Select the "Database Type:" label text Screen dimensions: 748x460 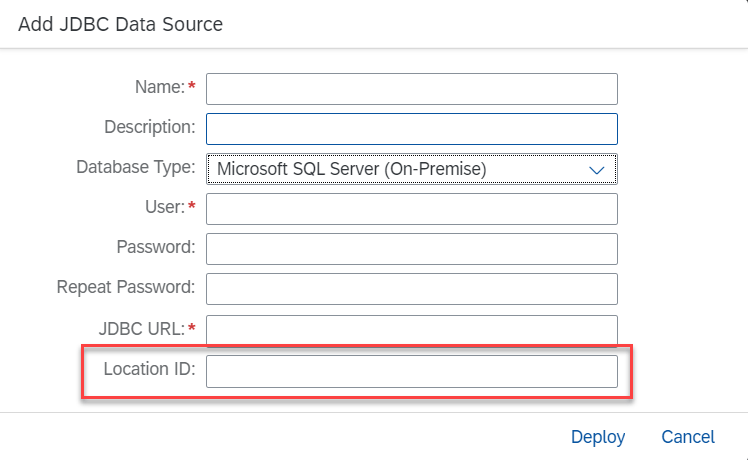coord(136,167)
